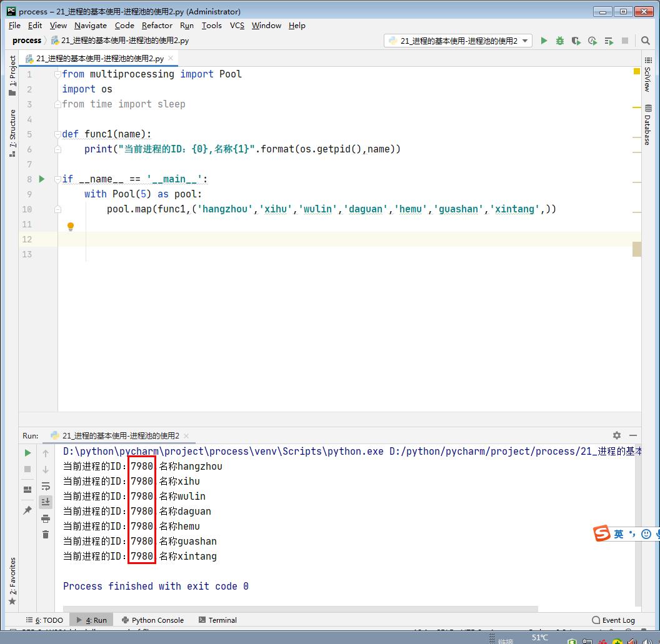The width and height of the screenshot is (660, 644).
Task: Collapse the if __name__ block
Action: pyautogui.click(x=57, y=180)
